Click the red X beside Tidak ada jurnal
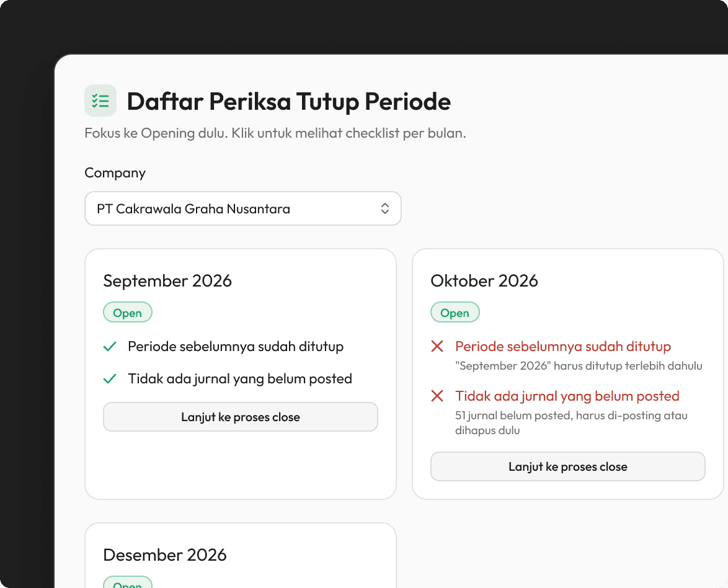 tap(437, 396)
